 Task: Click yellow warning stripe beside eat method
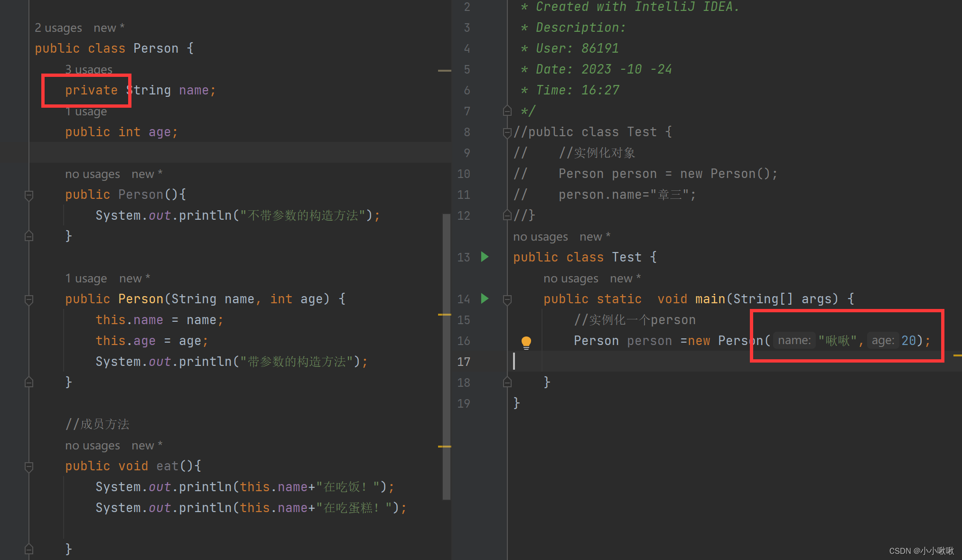(x=444, y=447)
